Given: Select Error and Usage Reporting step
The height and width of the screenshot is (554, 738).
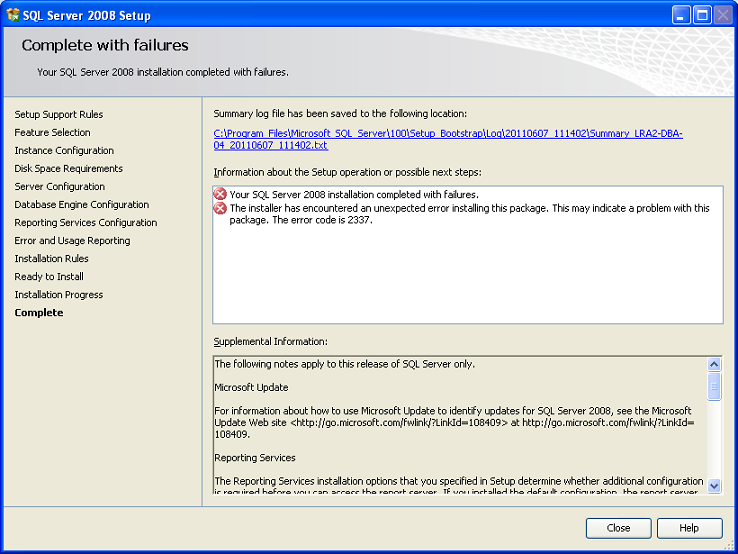Looking at the screenshot, I should point(72,241).
